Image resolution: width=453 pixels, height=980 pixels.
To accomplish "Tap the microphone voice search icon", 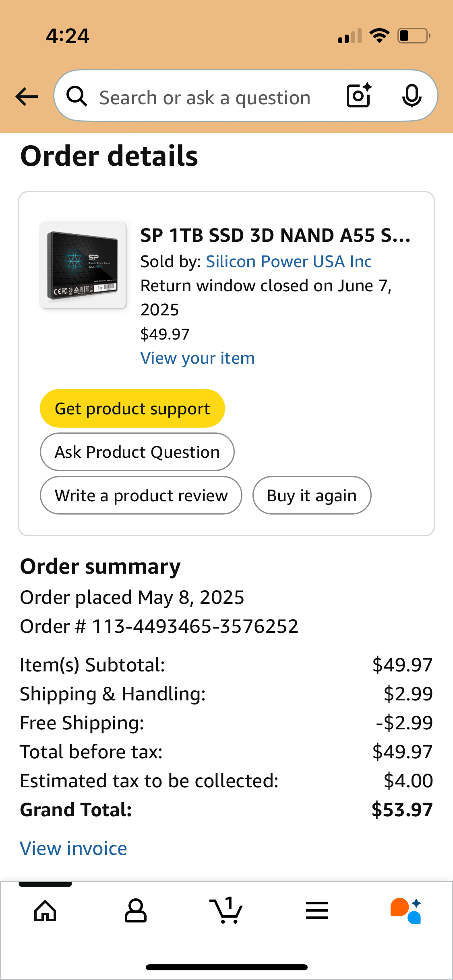I will [412, 96].
